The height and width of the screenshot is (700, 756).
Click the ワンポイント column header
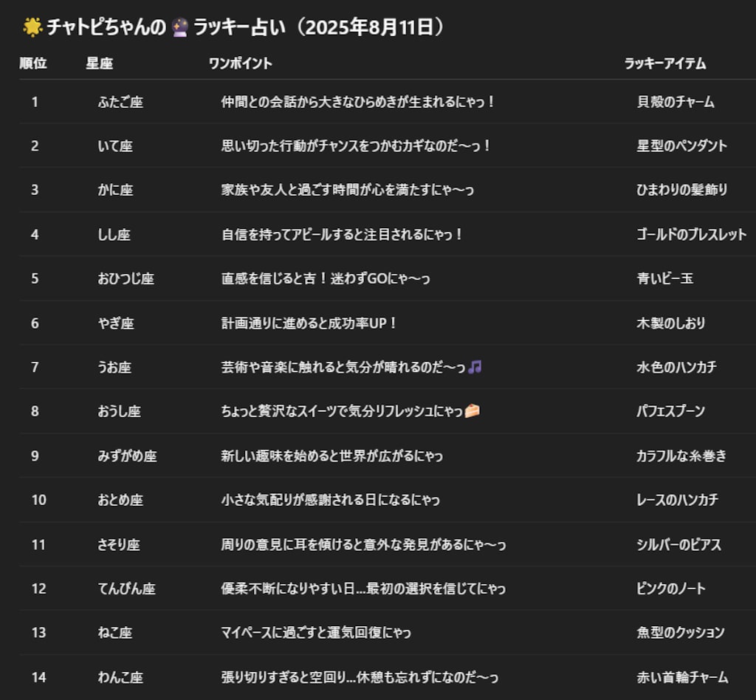click(241, 64)
